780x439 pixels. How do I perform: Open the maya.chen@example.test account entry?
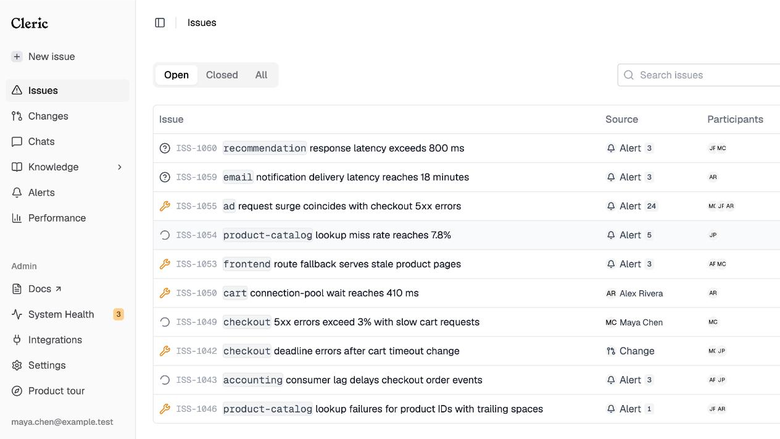point(62,422)
